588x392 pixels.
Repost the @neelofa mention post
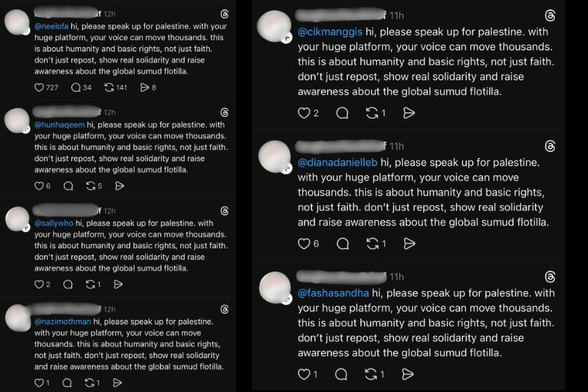110,88
